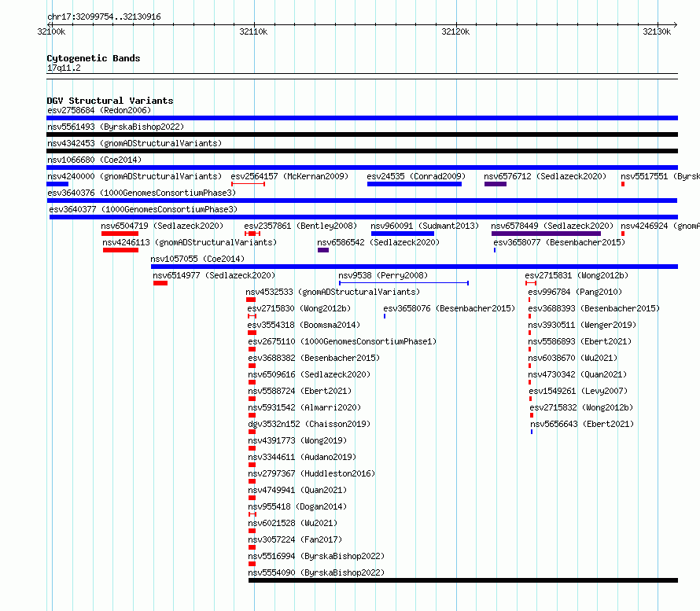
Task: Select nsv6578449 (Sedlazeck2020) label
Action: 552,226
